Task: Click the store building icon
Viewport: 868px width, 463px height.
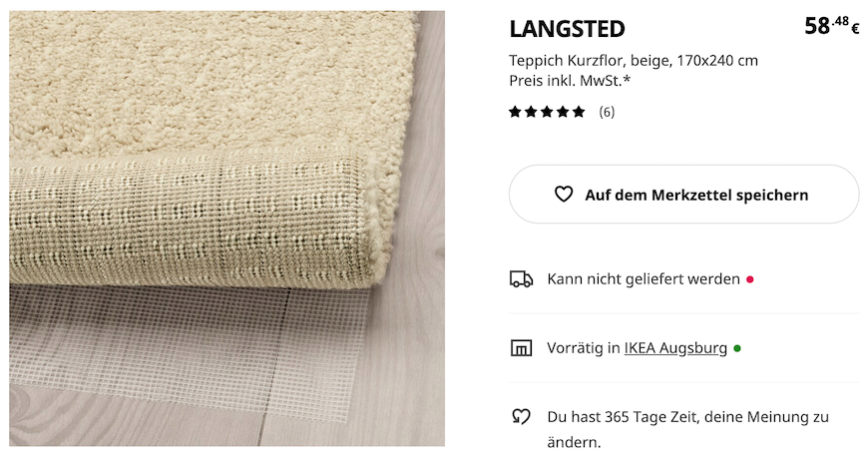Action: (x=521, y=348)
